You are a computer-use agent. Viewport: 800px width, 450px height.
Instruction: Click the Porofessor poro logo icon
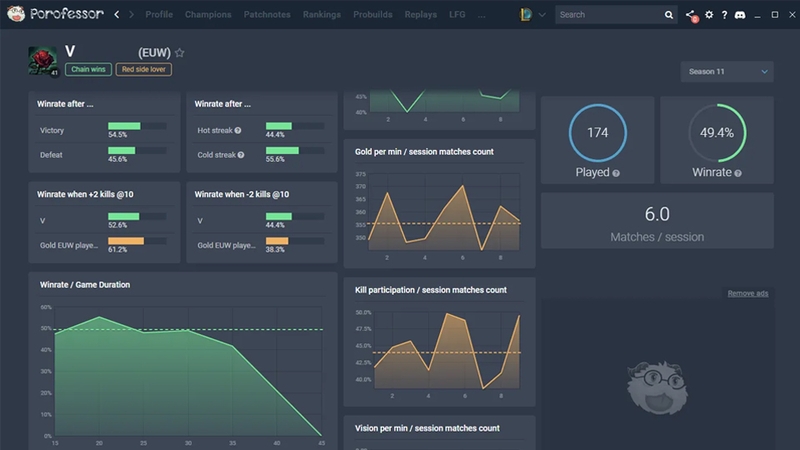point(16,14)
